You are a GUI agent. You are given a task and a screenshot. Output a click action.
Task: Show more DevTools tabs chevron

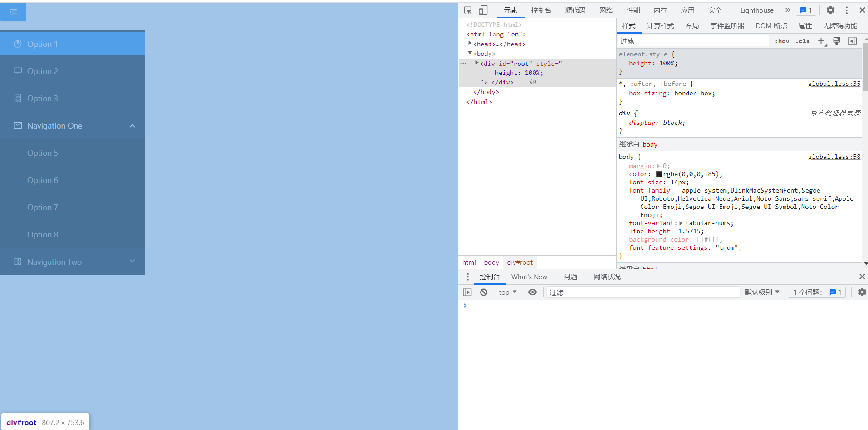788,10
